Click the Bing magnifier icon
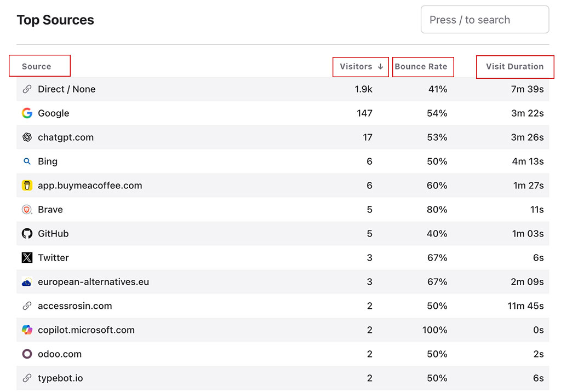 (x=27, y=162)
